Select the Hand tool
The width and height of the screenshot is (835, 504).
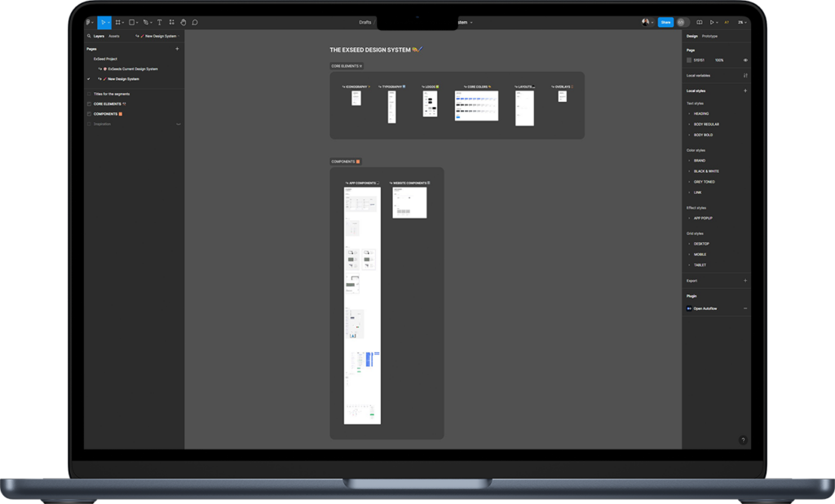(183, 22)
